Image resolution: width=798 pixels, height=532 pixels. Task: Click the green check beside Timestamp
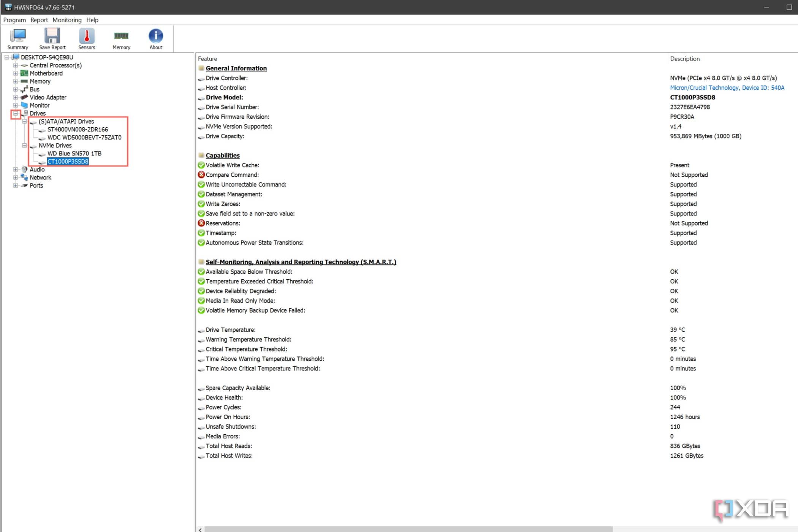pos(201,233)
